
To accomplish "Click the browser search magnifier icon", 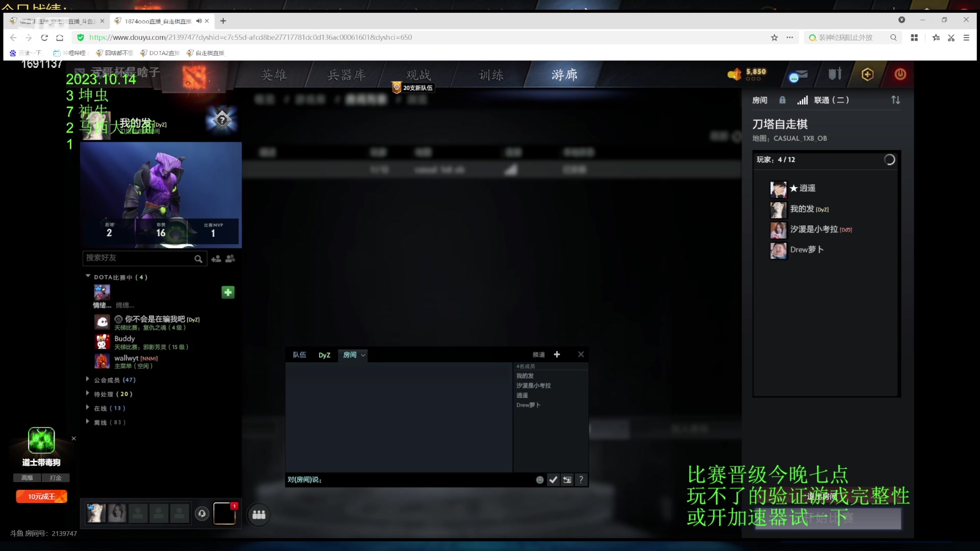I will pos(893,38).
